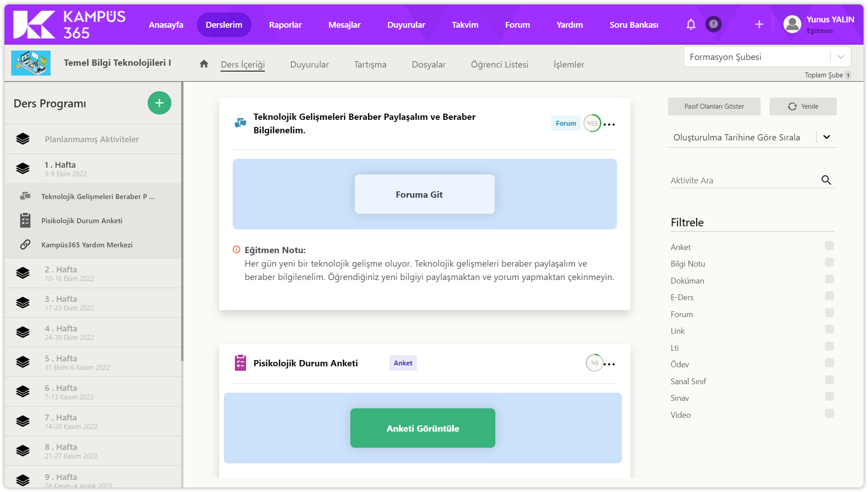Click the Aktivite Ara search magnifier
This screenshot has height=492, width=868.
826,180
